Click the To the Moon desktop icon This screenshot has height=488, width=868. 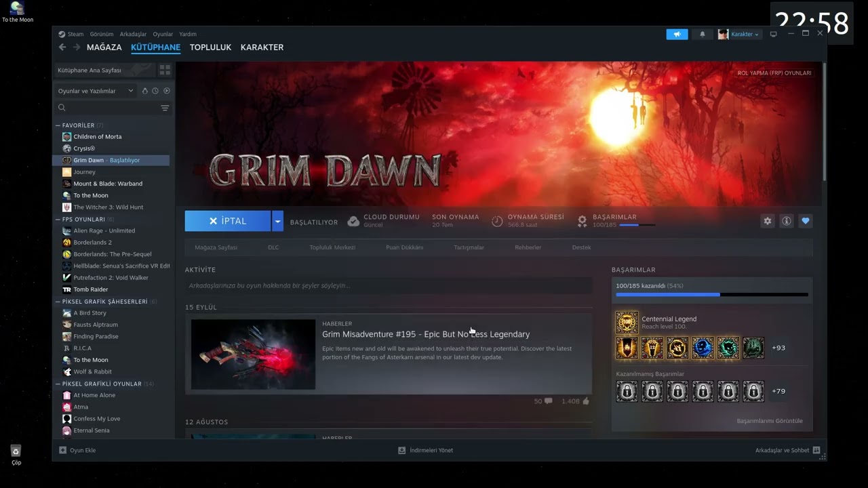tap(18, 12)
